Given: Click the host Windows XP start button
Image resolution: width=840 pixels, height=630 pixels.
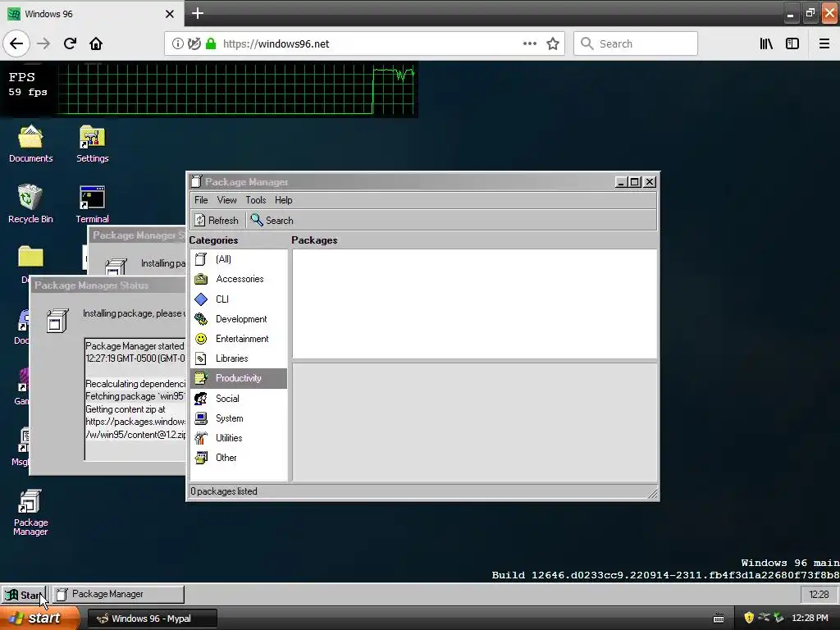Looking at the screenshot, I should [39, 619].
